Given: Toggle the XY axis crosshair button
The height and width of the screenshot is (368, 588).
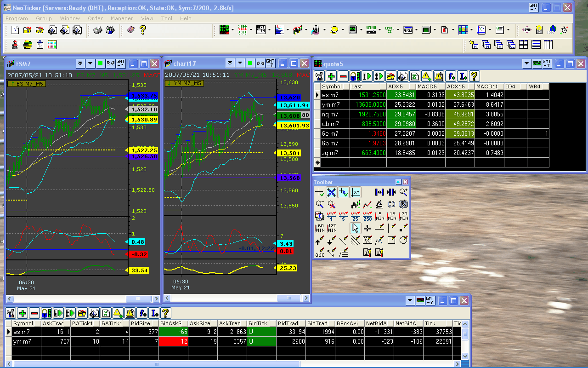Looking at the screenshot, I should click(x=356, y=192).
